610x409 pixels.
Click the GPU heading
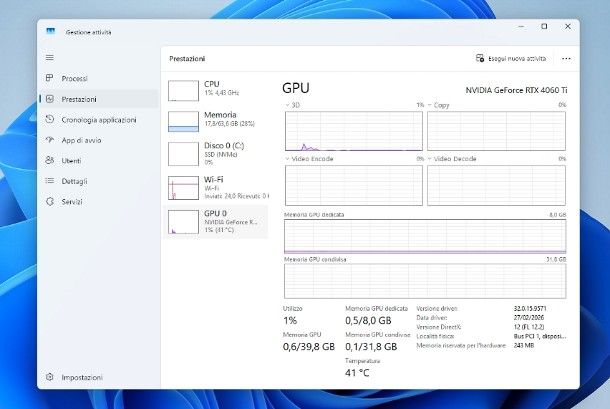296,88
